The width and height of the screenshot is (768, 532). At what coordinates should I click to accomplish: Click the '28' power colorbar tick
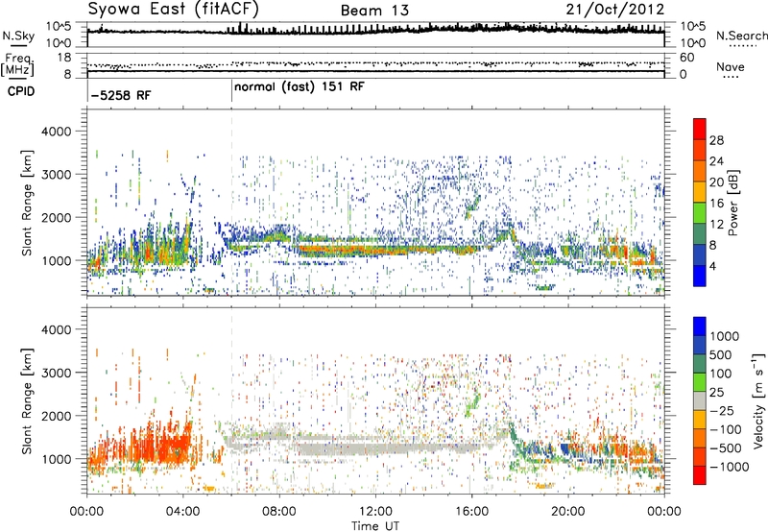[716, 140]
